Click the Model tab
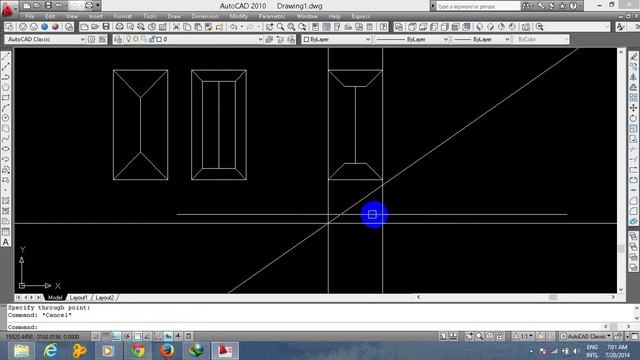The image size is (640, 360). [x=55, y=298]
